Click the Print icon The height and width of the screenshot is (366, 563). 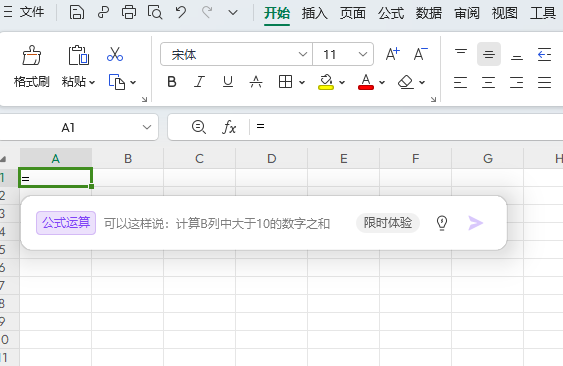(129, 13)
